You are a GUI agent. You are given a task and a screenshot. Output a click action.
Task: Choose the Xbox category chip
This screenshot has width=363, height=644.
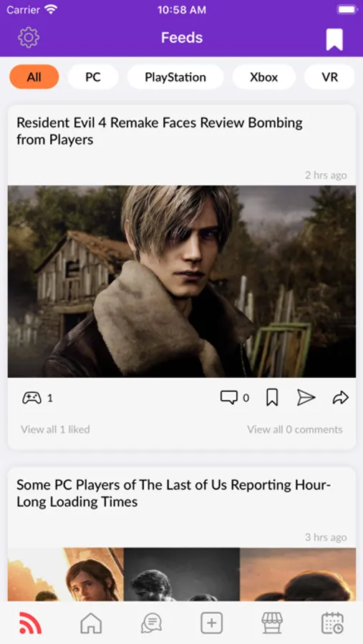coord(264,77)
